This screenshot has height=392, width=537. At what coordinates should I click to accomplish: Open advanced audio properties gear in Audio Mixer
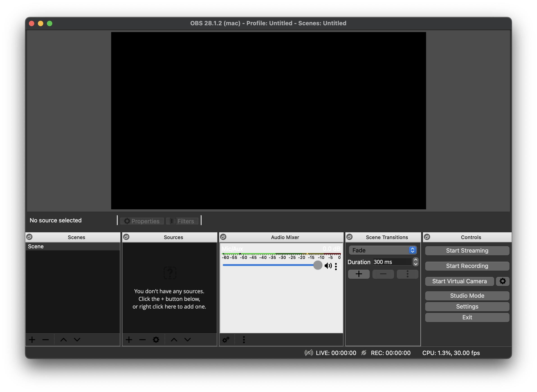[x=226, y=339]
